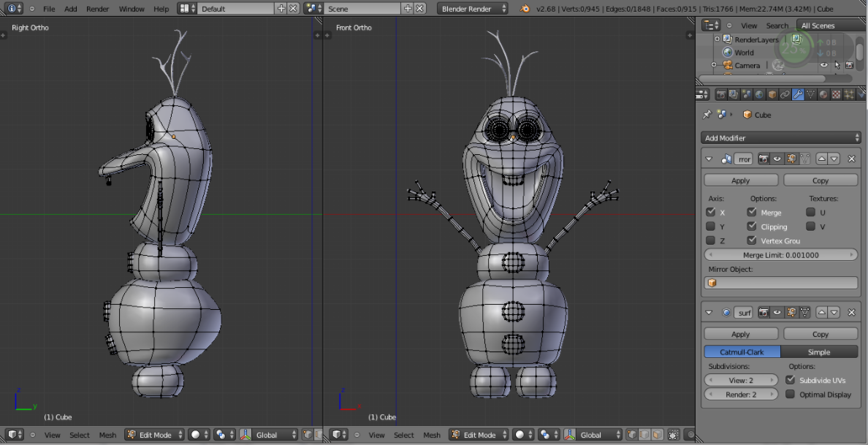Open the Render menu
The width and height of the screenshot is (868, 445).
click(x=97, y=9)
